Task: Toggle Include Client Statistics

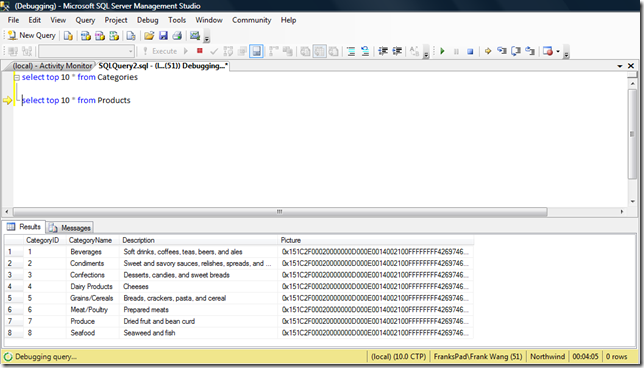Action: (288, 51)
